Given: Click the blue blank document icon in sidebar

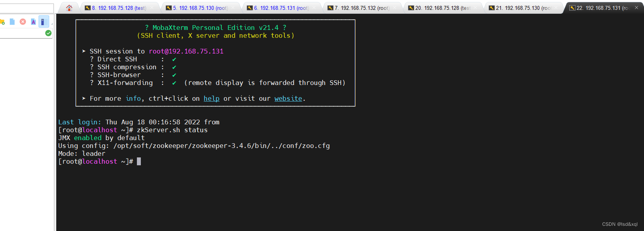Looking at the screenshot, I should tap(12, 22).
